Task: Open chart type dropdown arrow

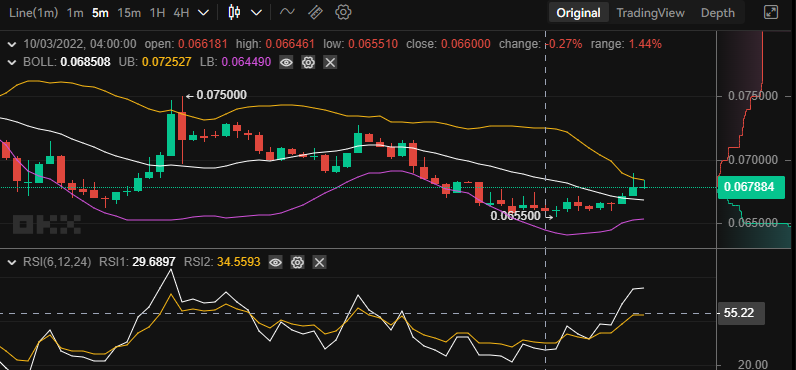Action: point(257,13)
